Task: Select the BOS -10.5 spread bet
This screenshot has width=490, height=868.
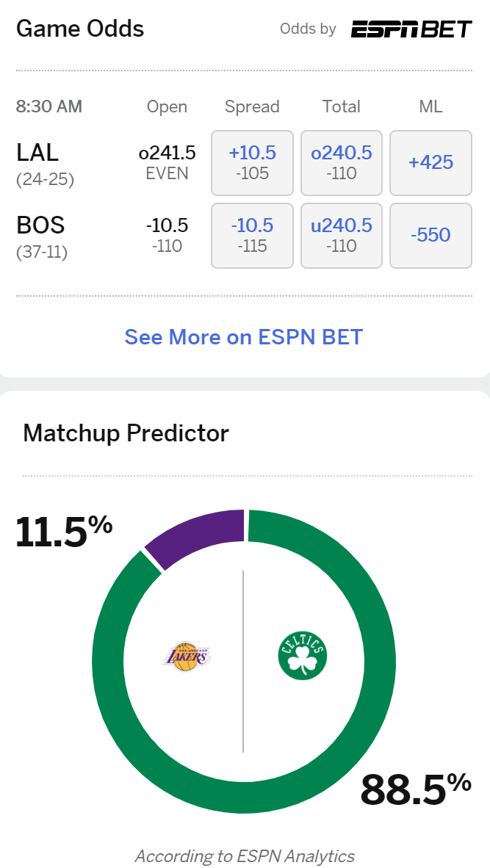Action: click(252, 235)
